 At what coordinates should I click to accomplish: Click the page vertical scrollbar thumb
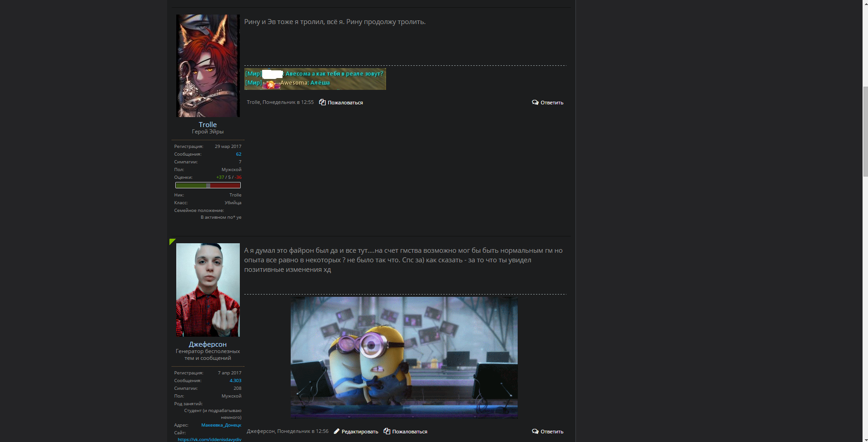click(865, 131)
